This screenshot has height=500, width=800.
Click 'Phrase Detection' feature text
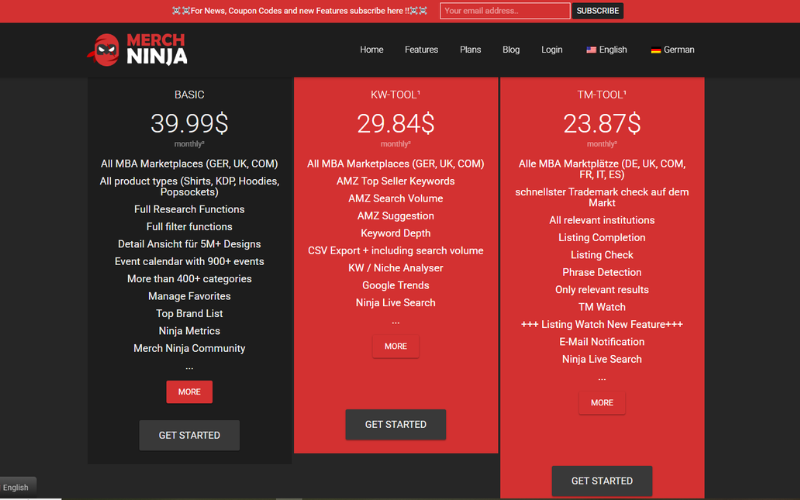click(602, 272)
